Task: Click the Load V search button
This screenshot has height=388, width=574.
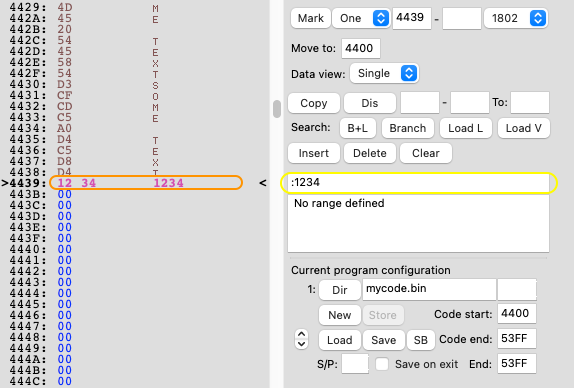Action: (x=523, y=128)
